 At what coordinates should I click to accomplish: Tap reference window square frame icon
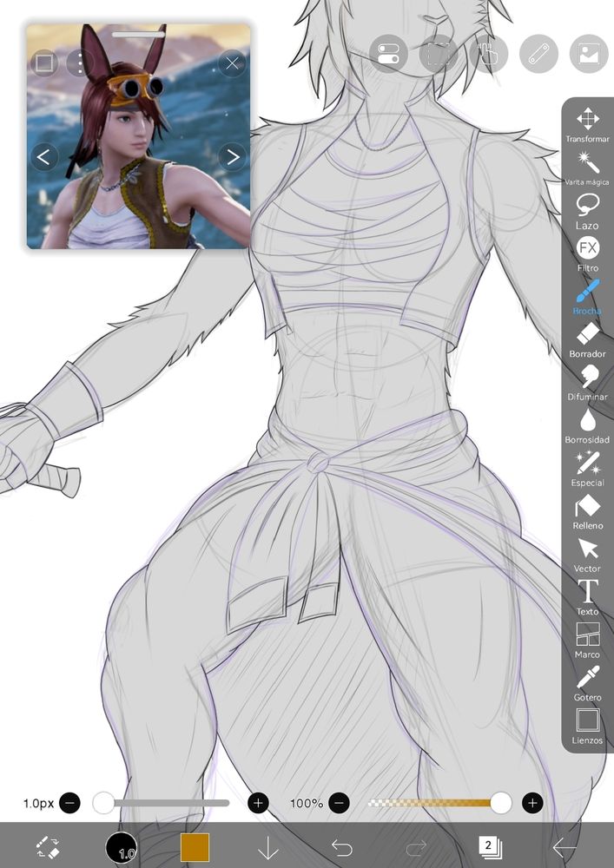point(44,63)
